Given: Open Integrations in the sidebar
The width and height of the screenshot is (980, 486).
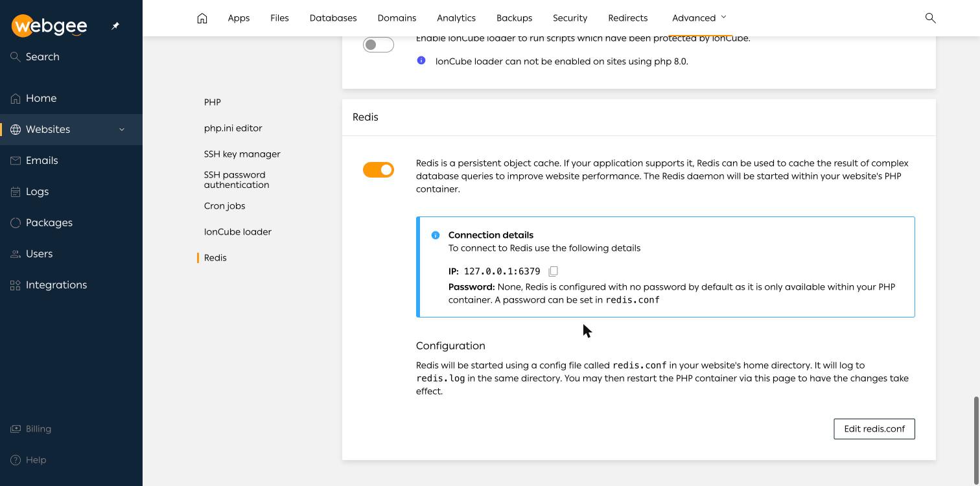Looking at the screenshot, I should click(x=71, y=285).
